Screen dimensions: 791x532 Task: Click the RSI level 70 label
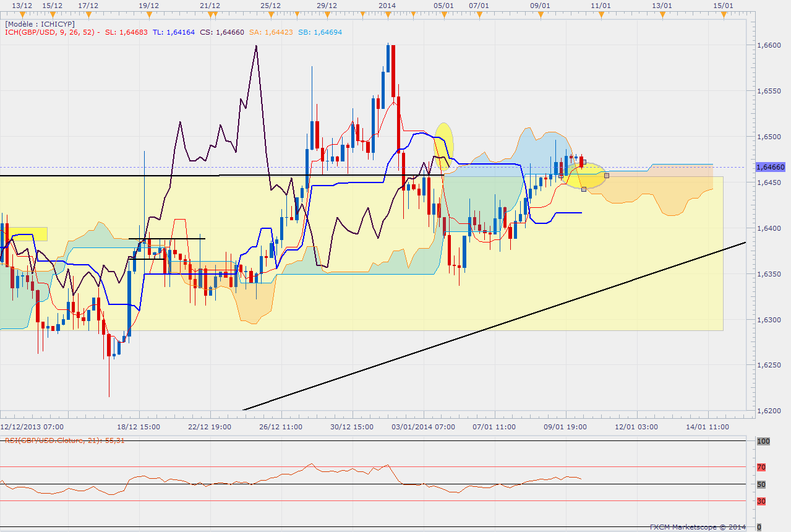761,467
